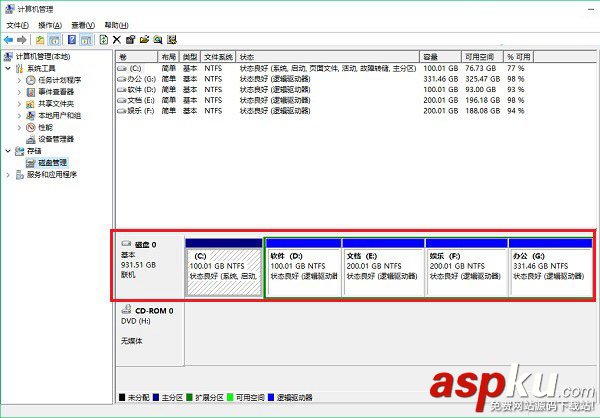This screenshot has width=600, height=418.
Task: Click the red 性能 performance icon
Action: [x=31, y=127]
